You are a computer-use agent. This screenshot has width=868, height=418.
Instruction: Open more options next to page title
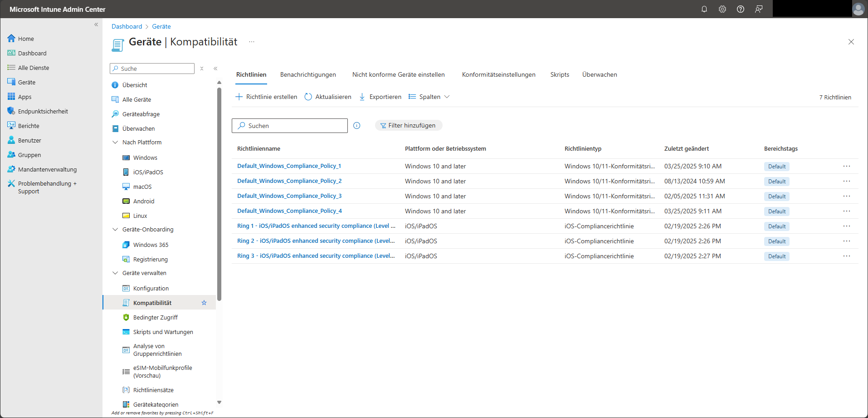252,42
